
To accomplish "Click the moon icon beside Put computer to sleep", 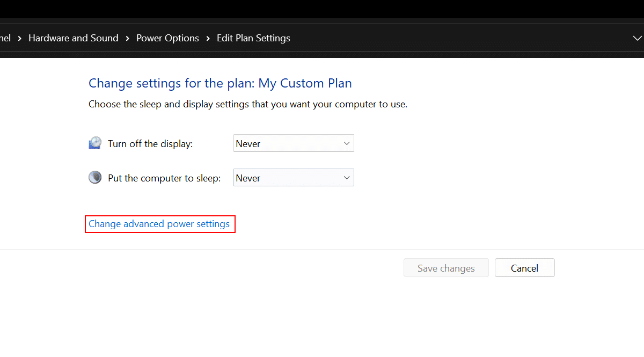I will tap(95, 178).
